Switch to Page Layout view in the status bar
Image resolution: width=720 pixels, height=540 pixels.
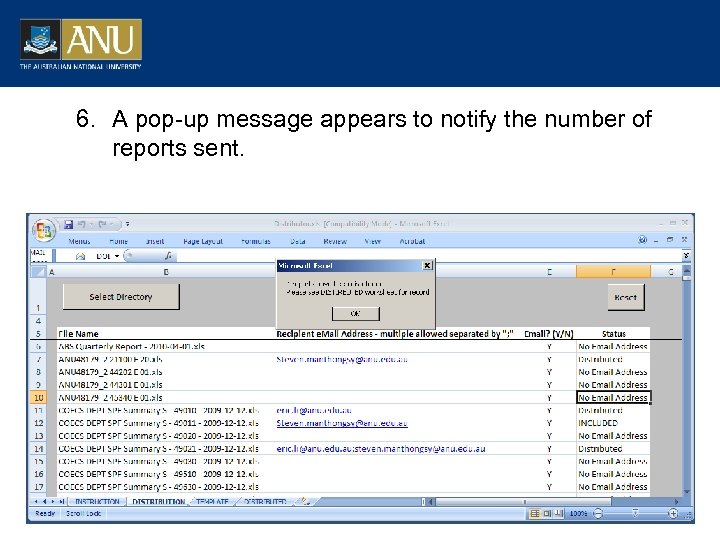point(547,513)
